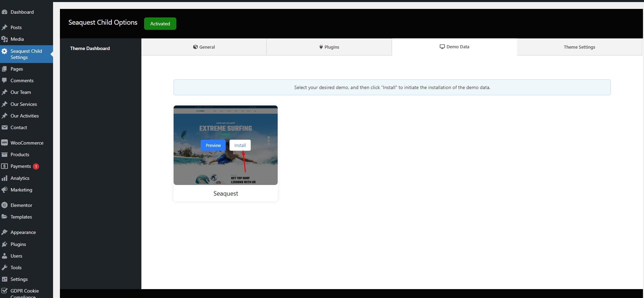Select the Demo Data tab
The image size is (644, 298).
[x=454, y=47]
